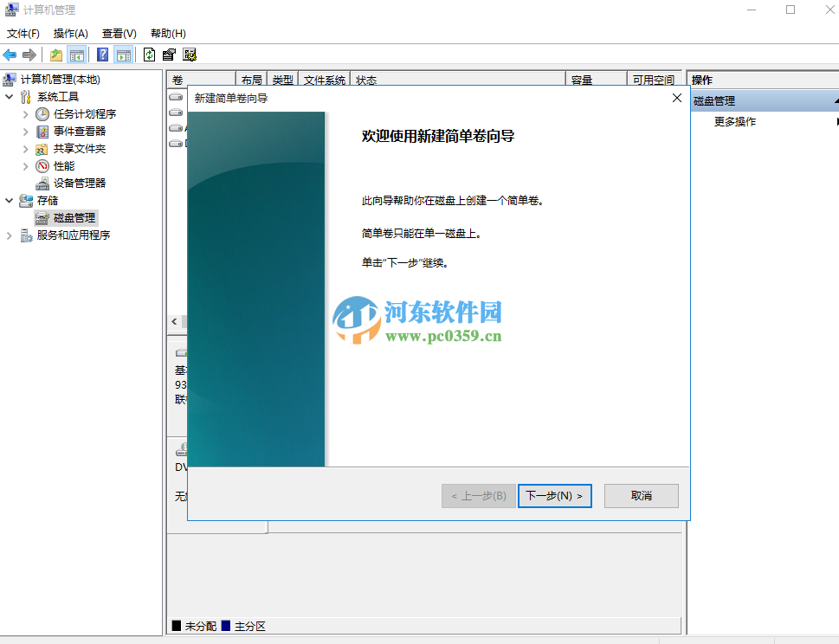Expand the 任务计划程序 tree node
839x644 pixels.
click(27, 113)
